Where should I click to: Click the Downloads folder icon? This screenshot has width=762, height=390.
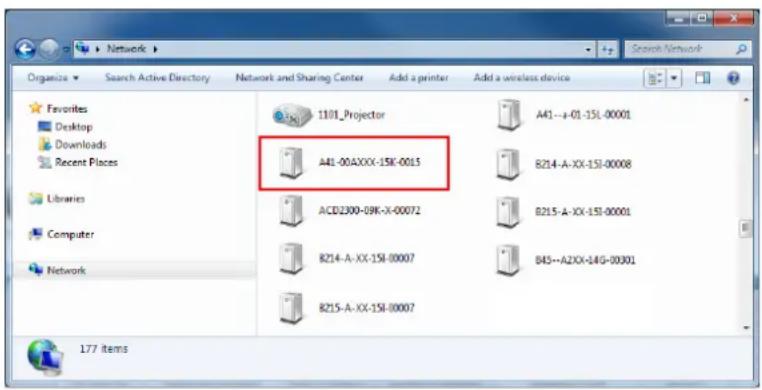(45, 144)
